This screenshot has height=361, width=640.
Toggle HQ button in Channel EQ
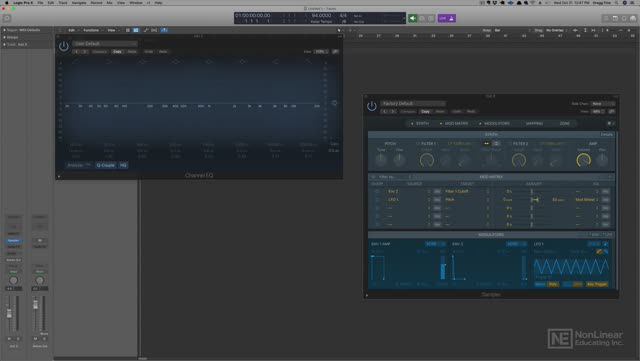123,165
